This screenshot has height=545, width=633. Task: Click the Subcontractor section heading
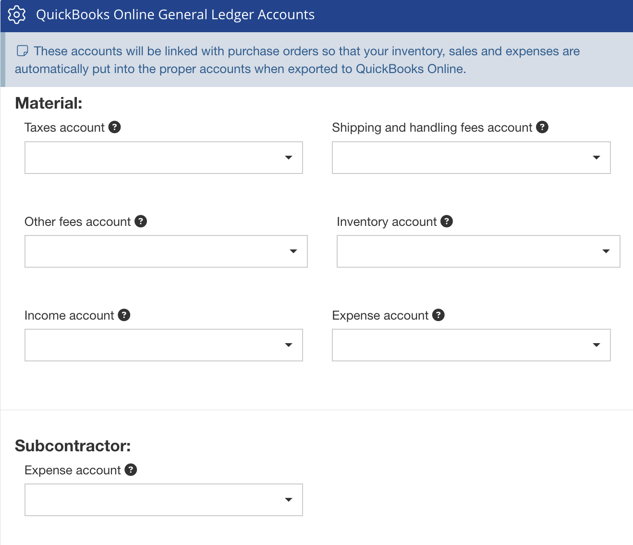73,446
